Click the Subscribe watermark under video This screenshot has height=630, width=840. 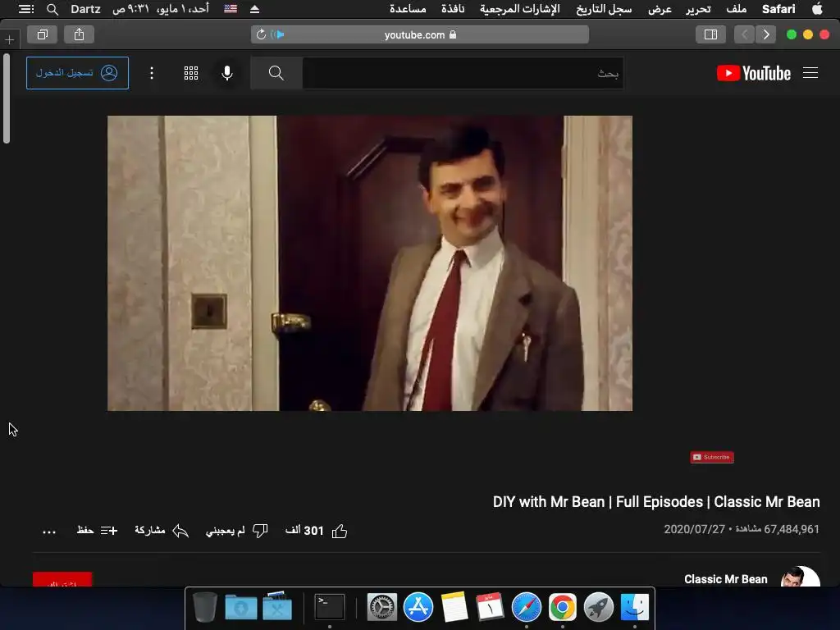pos(712,457)
